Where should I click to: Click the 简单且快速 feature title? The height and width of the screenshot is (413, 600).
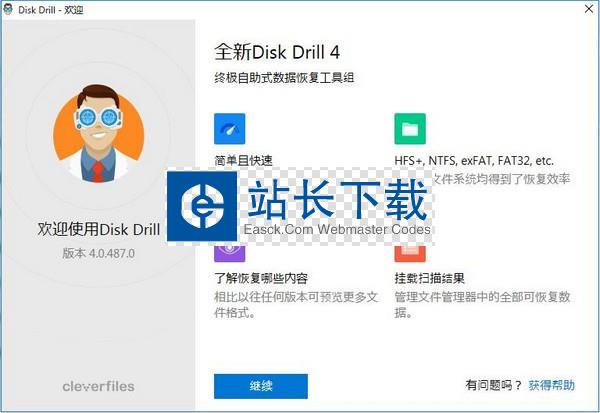(243, 161)
